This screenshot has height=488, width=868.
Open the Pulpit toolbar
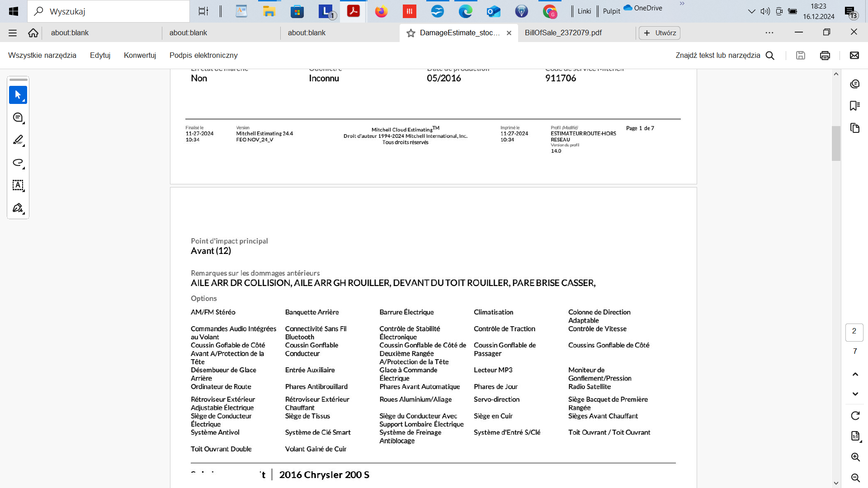(x=611, y=11)
